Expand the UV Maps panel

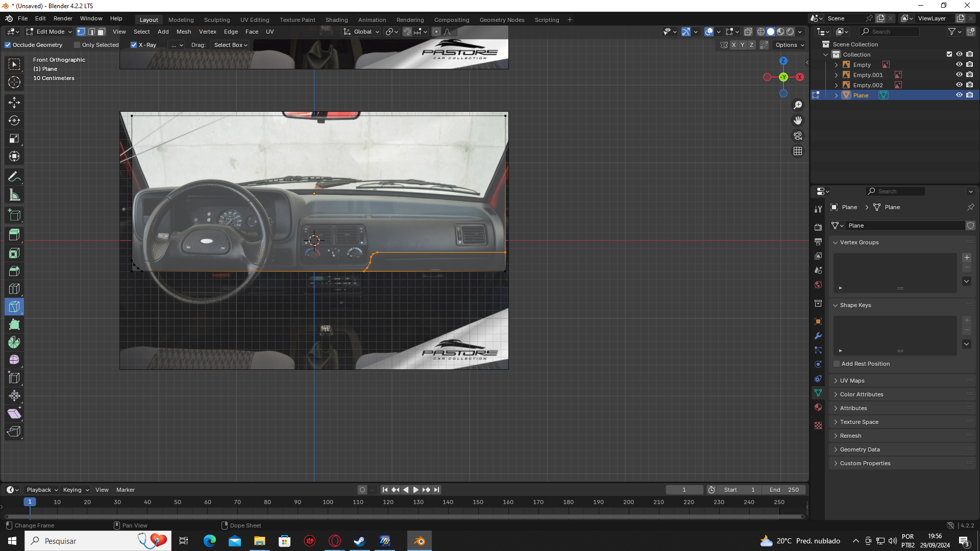(x=852, y=381)
